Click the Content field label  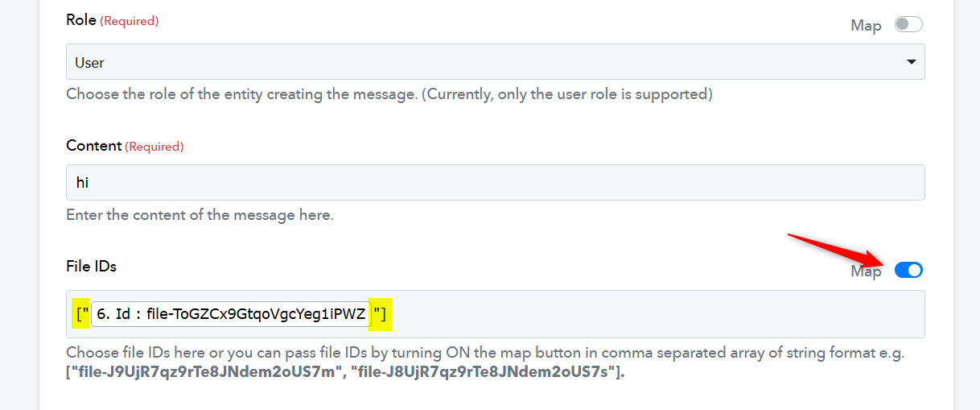pyautogui.click(x=93, y=146)
